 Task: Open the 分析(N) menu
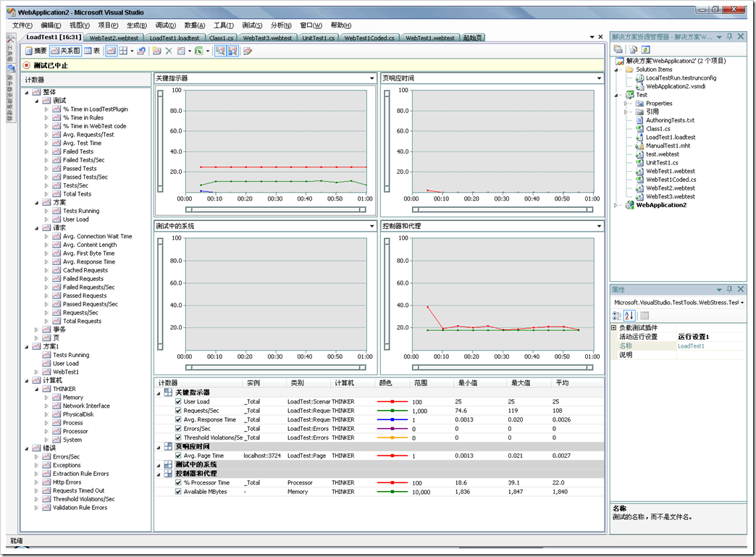(x=281, y=25)
